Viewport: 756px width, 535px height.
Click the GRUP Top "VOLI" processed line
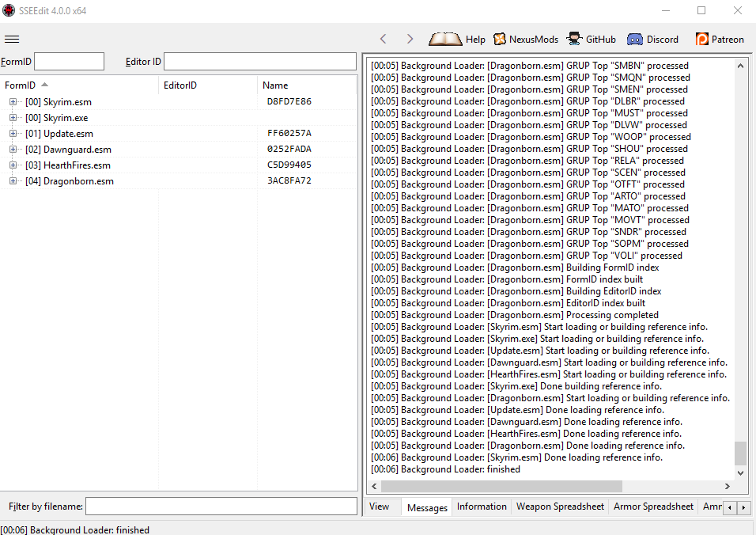[527, 256]
